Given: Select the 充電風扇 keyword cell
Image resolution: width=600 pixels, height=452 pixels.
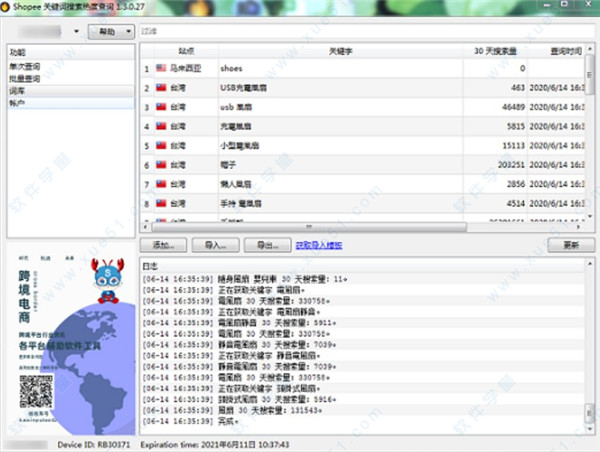Looking at the screenshot, I should pyautogui.click(x=341, y=126).
